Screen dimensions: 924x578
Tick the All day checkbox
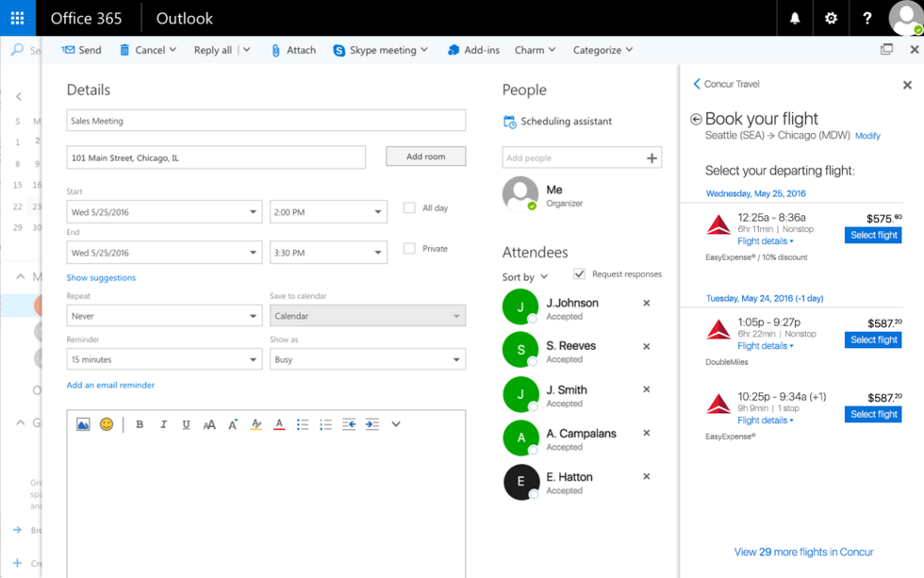tap(409, 208)
